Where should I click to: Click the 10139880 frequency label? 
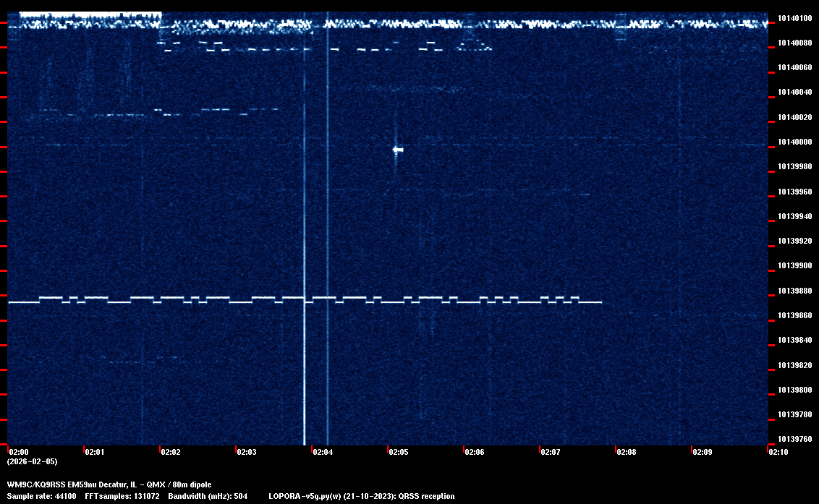[795, 291]
